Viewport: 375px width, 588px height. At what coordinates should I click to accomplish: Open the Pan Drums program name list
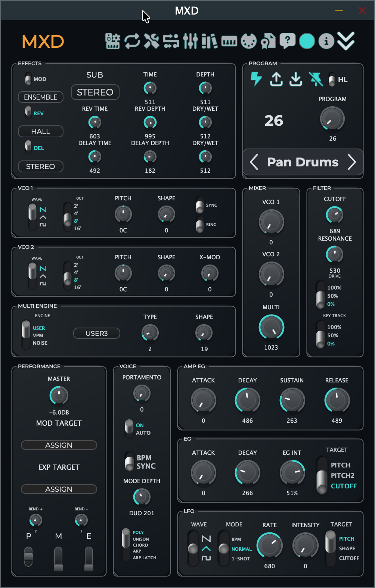point(303,162)
